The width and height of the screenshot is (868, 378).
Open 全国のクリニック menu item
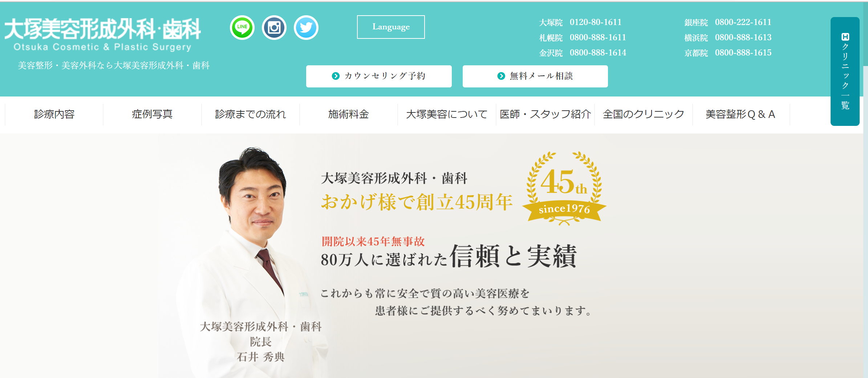[644, 114]
